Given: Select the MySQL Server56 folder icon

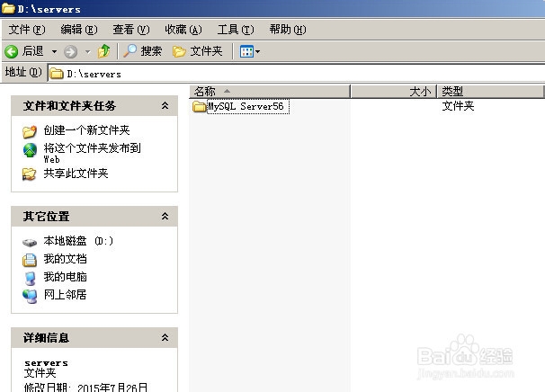Looking at the screenshot, I should (200, 106).
